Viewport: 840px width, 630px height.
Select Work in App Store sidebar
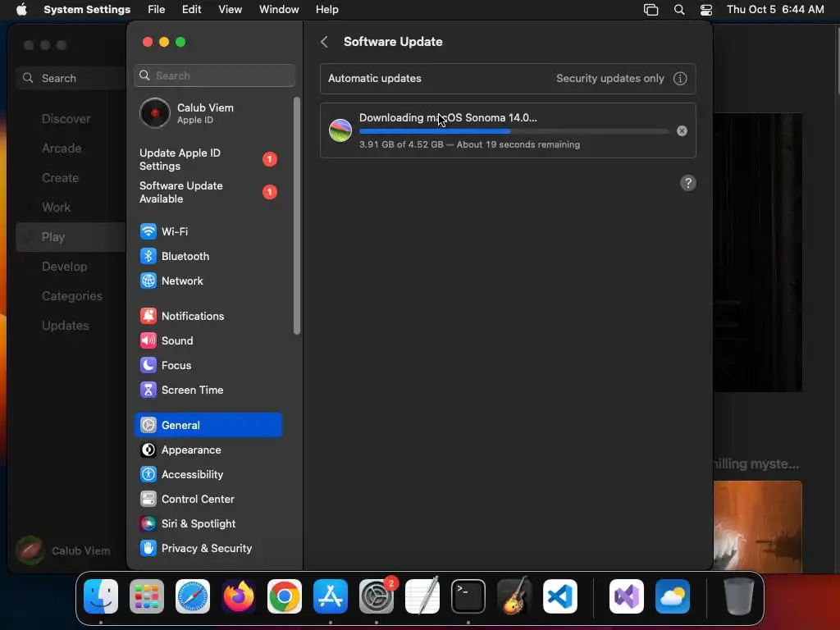[x=57, y=208]
